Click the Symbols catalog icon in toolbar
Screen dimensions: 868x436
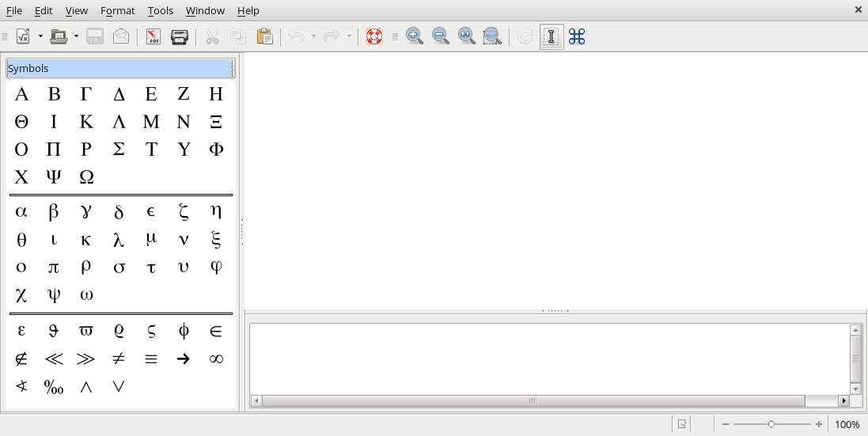(577, 36)
